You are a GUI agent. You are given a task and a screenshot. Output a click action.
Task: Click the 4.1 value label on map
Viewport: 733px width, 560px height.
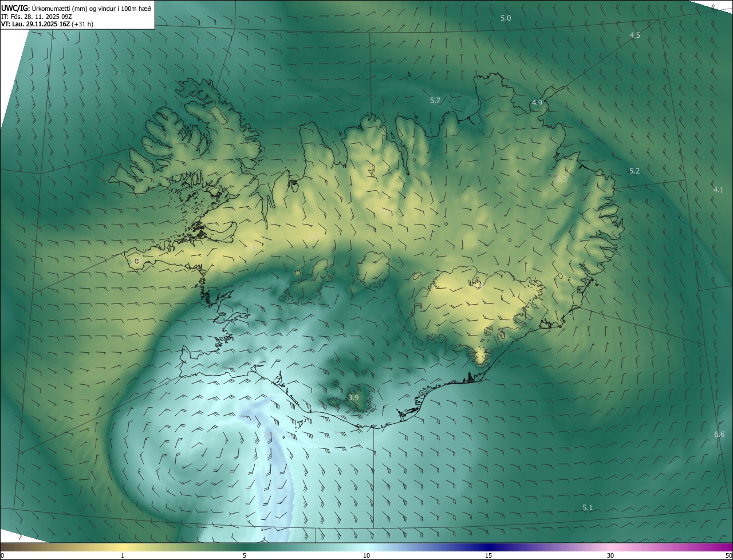pyautogui.click(x=718, y=190)
